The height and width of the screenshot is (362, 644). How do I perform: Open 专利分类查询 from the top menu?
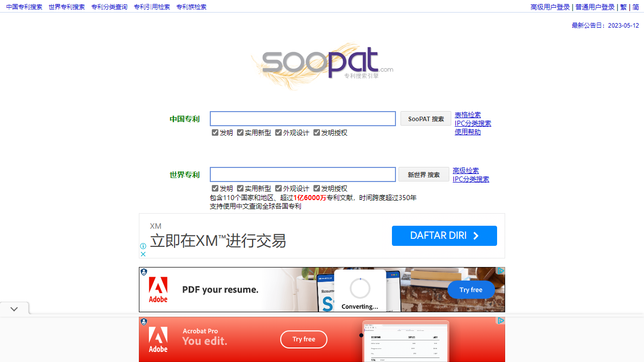[x=109, y=7]
